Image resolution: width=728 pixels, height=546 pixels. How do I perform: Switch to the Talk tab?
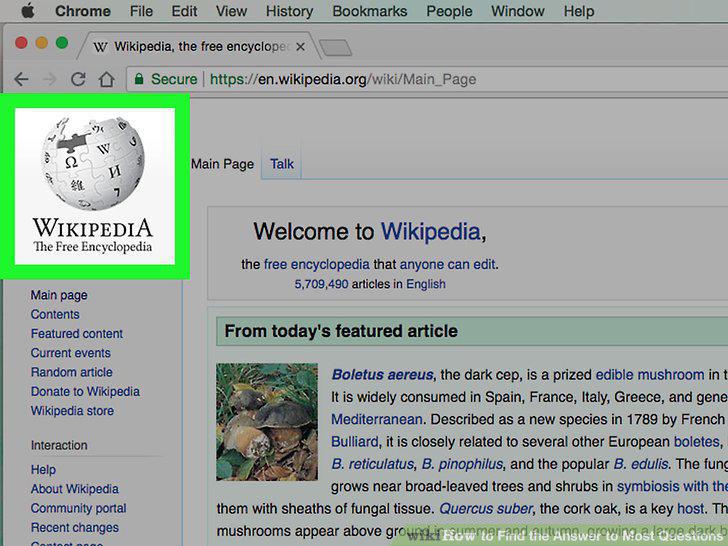282,164
